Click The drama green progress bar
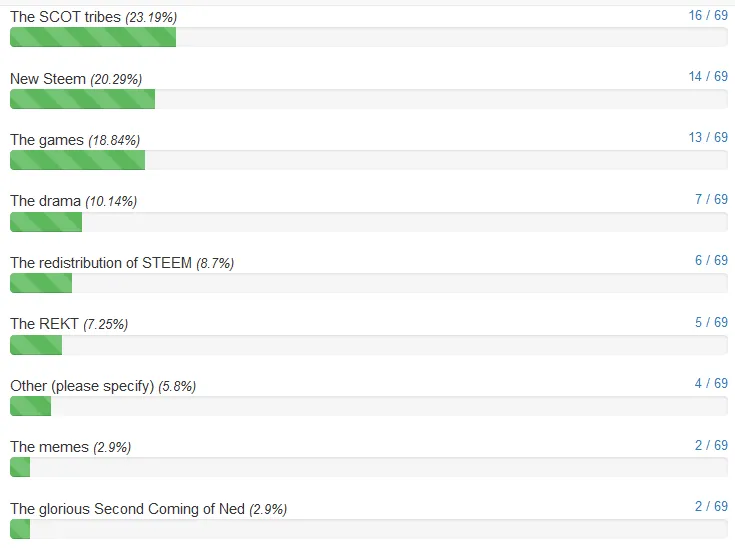Screen dimensions: 735x548 pos(46,222)
